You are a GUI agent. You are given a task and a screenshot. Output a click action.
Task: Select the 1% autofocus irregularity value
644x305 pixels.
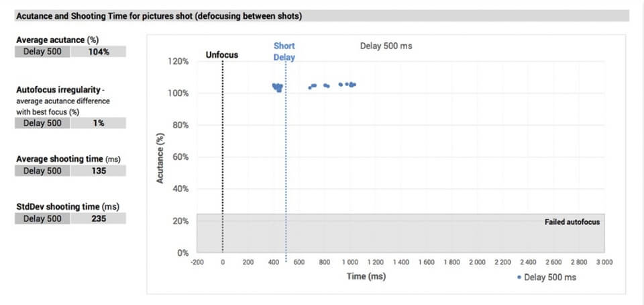98,123
